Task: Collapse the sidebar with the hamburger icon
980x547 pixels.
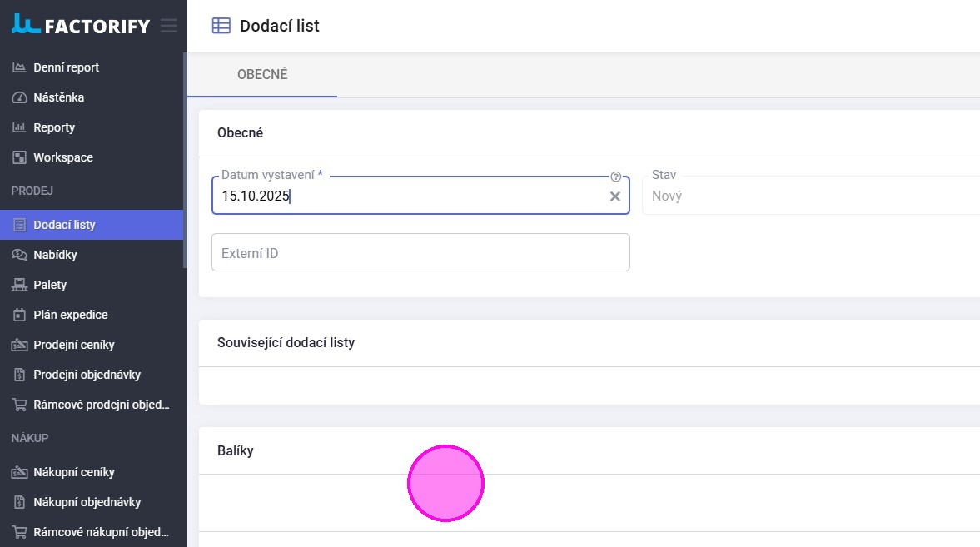Action: click(x=169, y=26)
